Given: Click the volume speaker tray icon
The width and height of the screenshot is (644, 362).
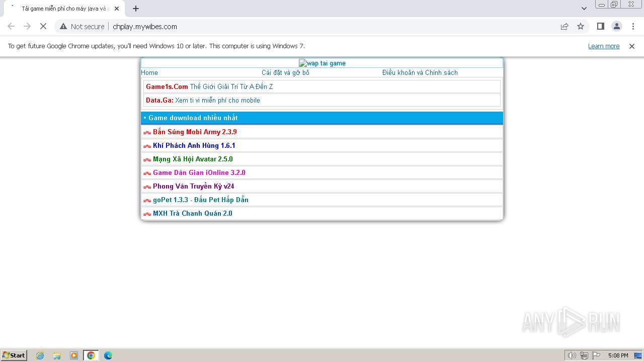Looking at the screenshot, I should coord(572,355).
